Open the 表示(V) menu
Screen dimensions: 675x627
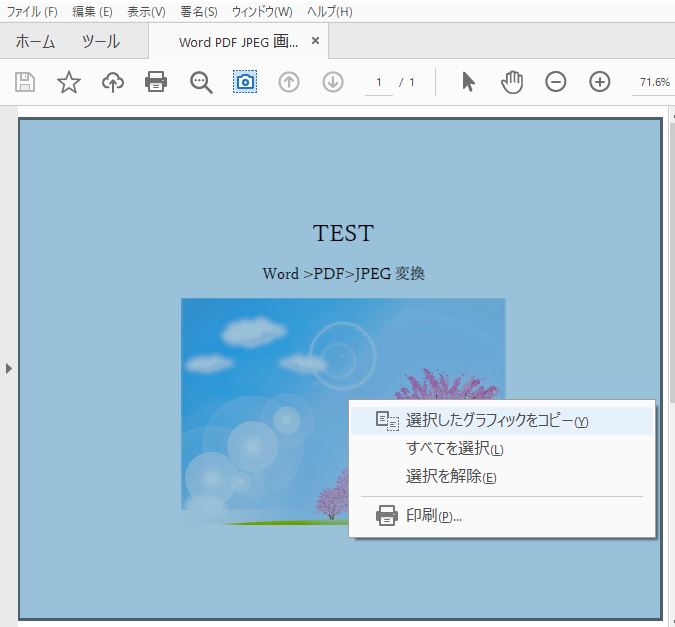146,12
